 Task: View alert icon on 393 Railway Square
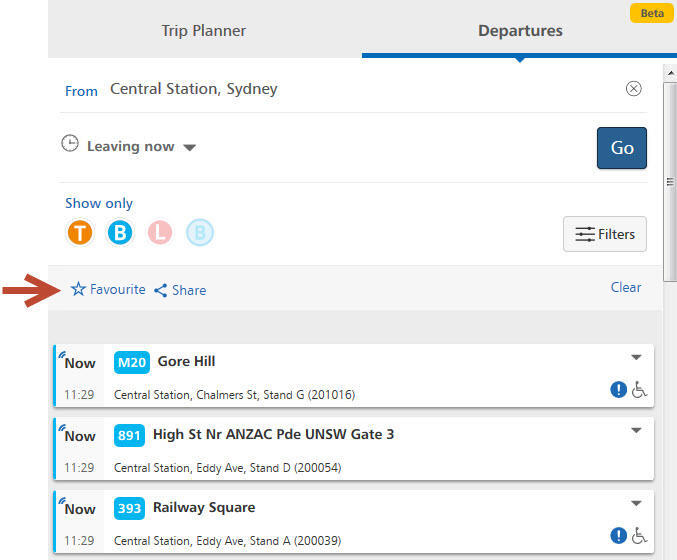pyautogui.click(x=618, y=536)
